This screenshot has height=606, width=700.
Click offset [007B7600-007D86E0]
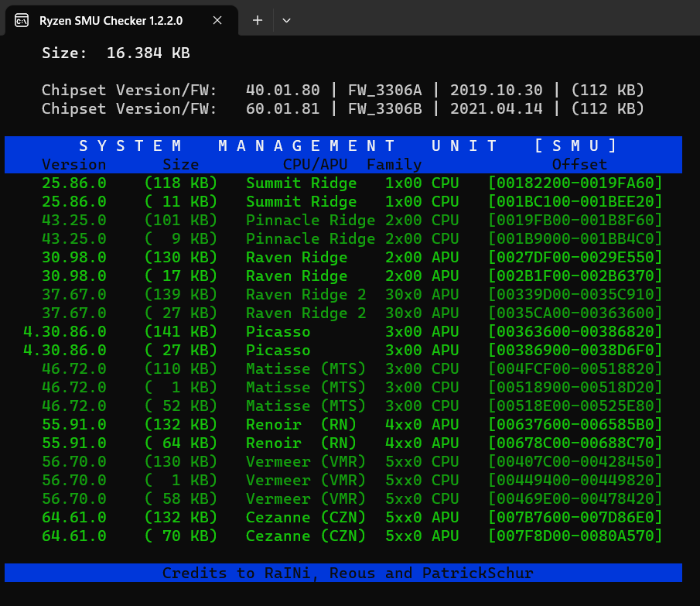(x=575, y=518)
